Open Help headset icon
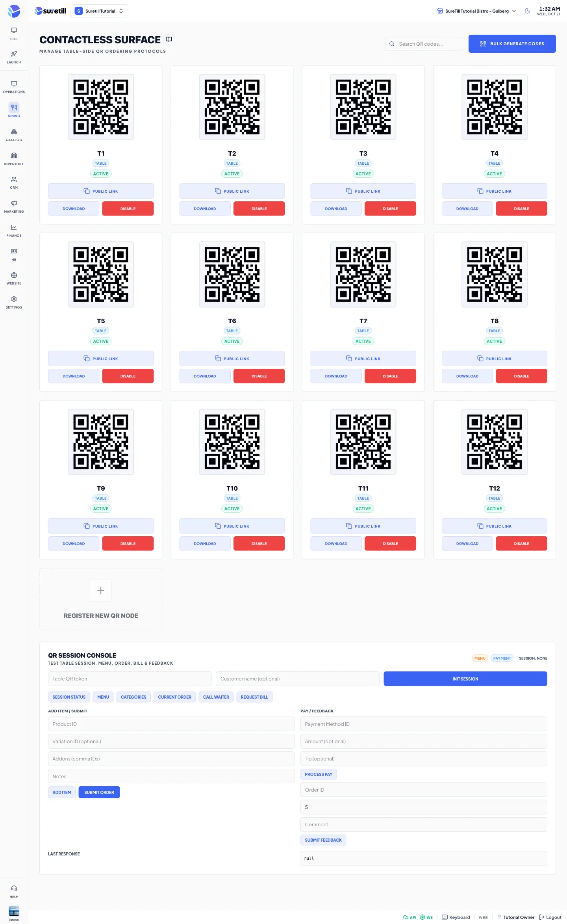The image size is (567, 924). [x=14, y=892]
